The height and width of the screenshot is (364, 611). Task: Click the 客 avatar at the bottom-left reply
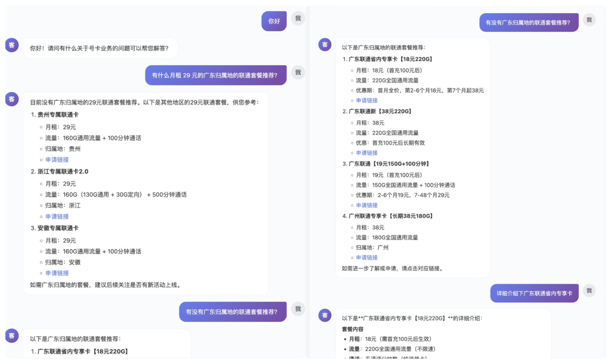coord(12,336)
